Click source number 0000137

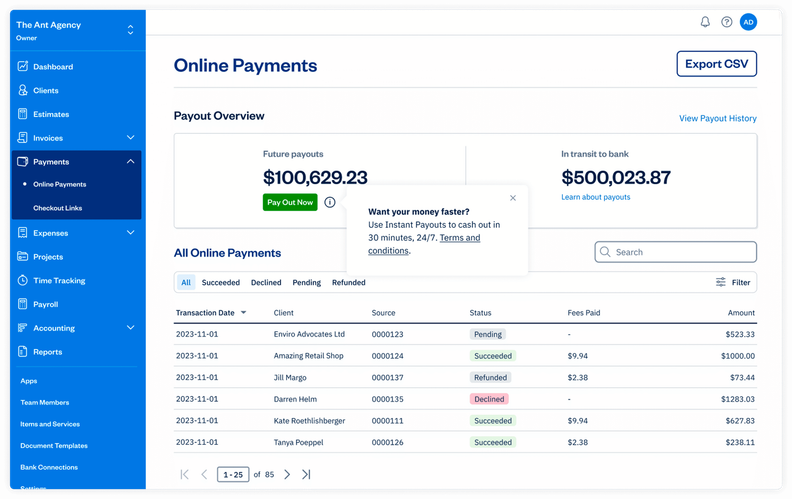coord(387,377)
